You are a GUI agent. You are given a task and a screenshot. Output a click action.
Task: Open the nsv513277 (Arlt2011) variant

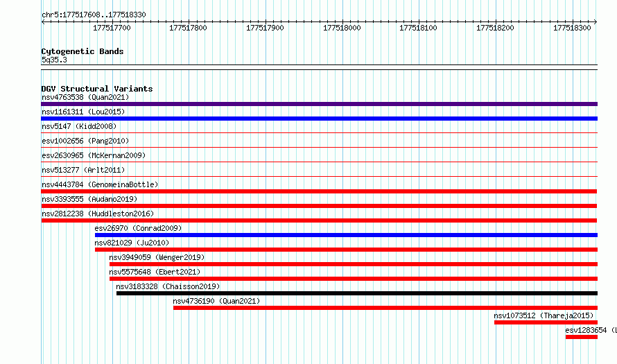click(83, 170)
